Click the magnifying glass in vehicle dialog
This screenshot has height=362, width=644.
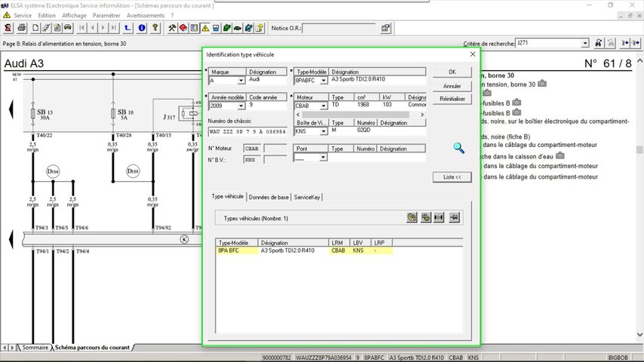[x=458, y=148]
